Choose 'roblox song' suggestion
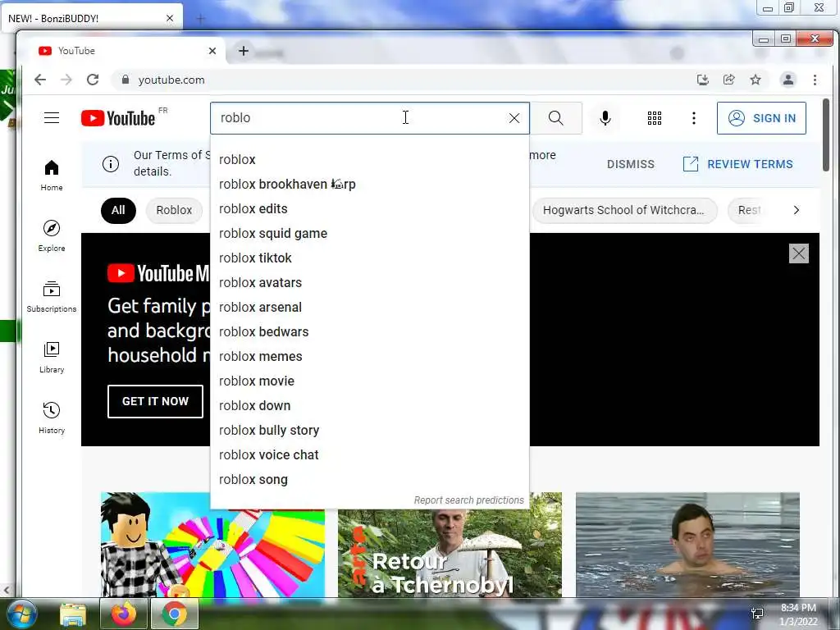 coord(370,480)
